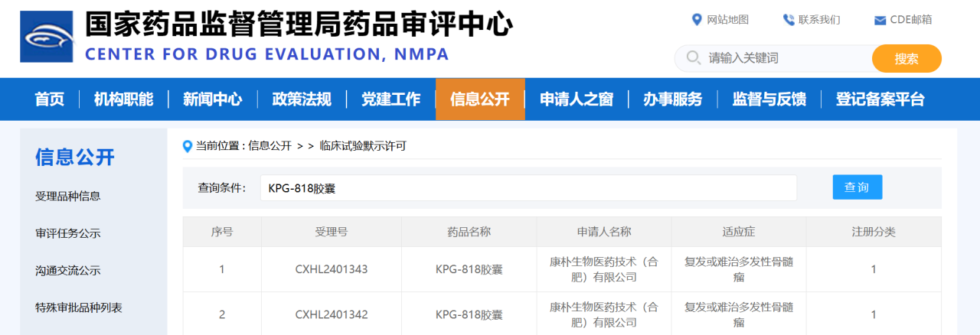
Task: Select 特殊审批品种列表 in the sidebar
Action: (79, 307)
